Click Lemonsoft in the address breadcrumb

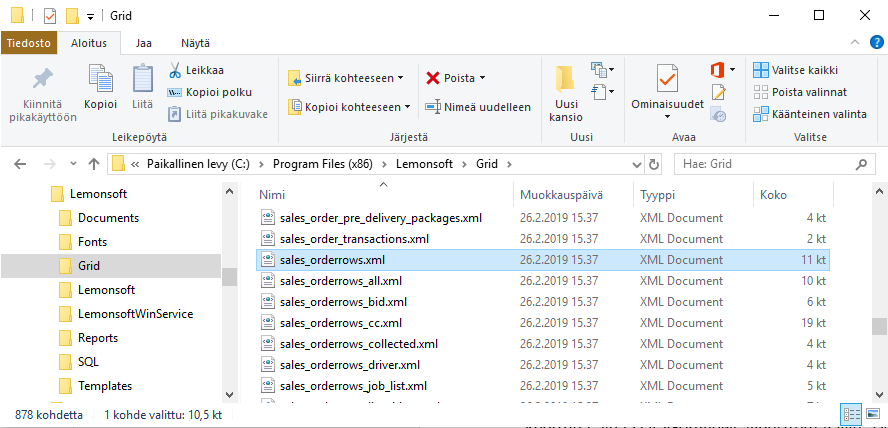(424, 164)
